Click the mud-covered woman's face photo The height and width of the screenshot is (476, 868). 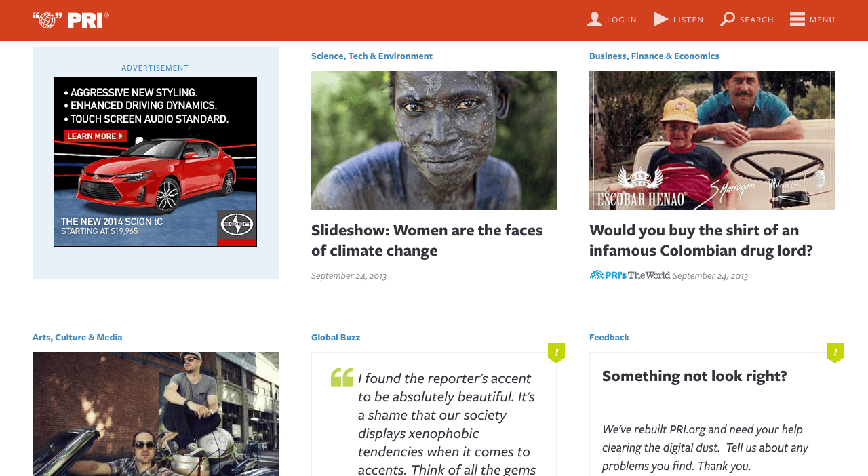(x=434, y=140)
